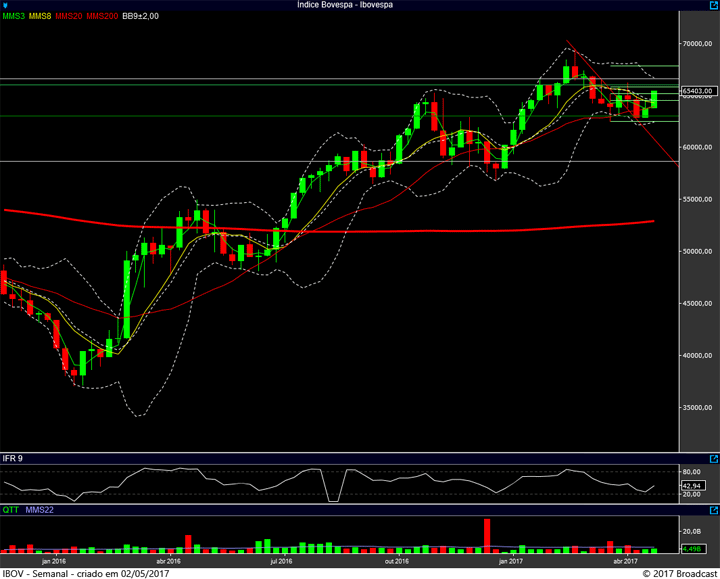The image size is (720, 579).
Task: Click the pop-out icon in the main chart title bar
Action: coord(713,5)
